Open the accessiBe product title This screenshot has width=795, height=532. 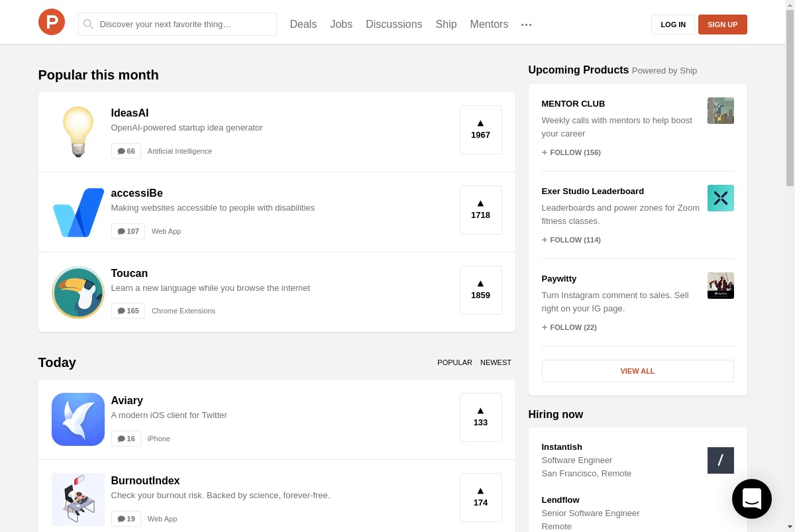(x=137, y=193)
